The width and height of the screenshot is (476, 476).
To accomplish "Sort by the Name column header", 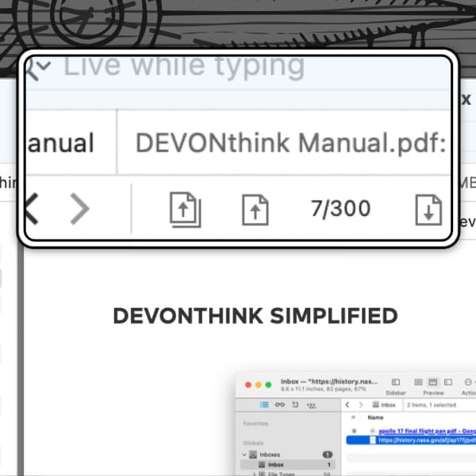I will coord(375,417).
